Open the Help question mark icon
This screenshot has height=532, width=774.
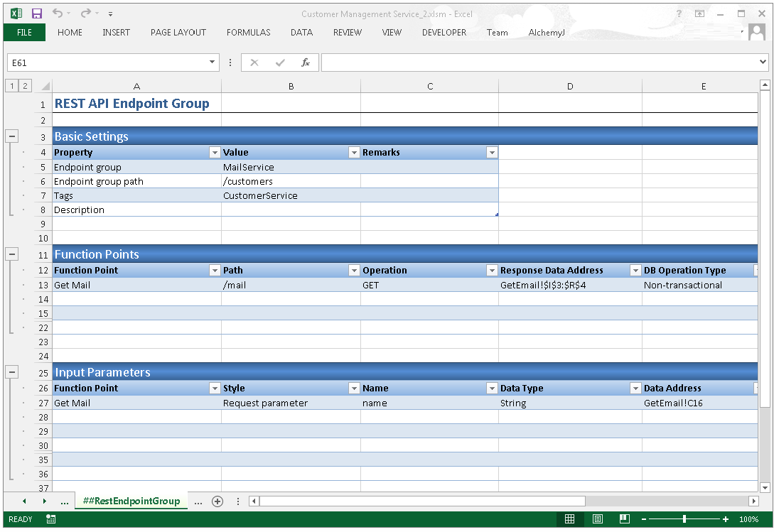(679, 13)
